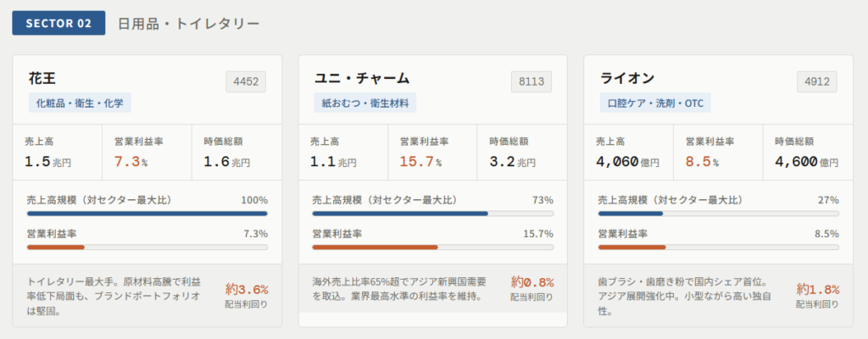Click the 化粧品・衛生・化学 category tag
The height and width of the screenshot is (339, 868).
80,103
